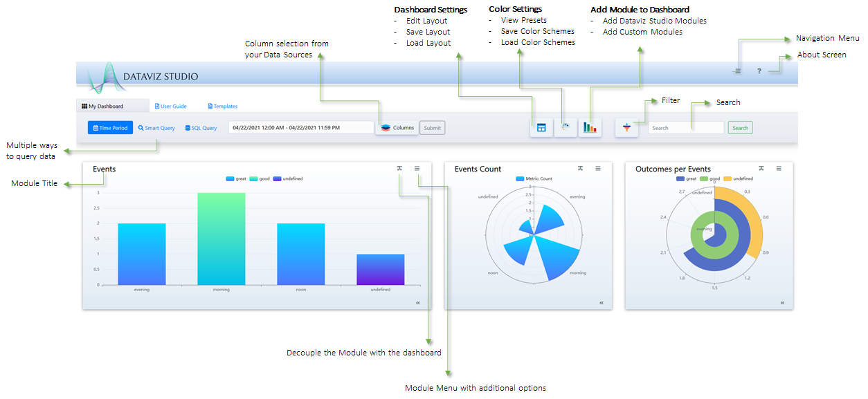
Task: Switch to the User Guide tab
Action: point(170,106)
